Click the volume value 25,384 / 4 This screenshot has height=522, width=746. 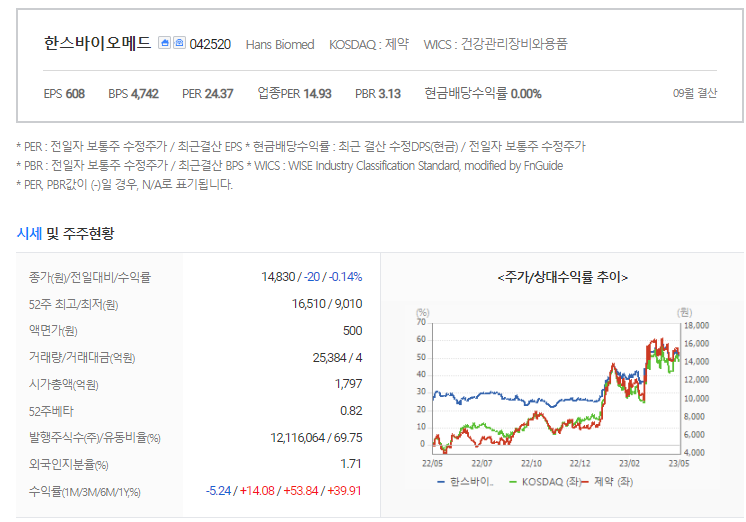coord(337,358)
